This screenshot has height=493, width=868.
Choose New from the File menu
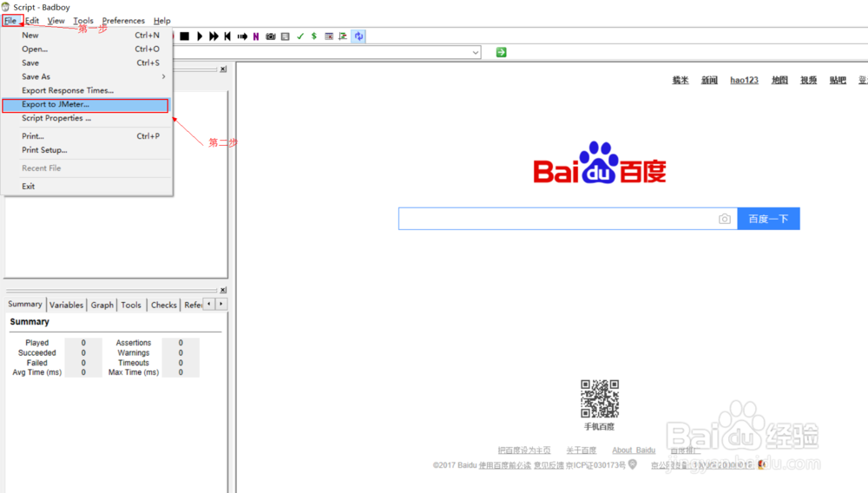86,35
